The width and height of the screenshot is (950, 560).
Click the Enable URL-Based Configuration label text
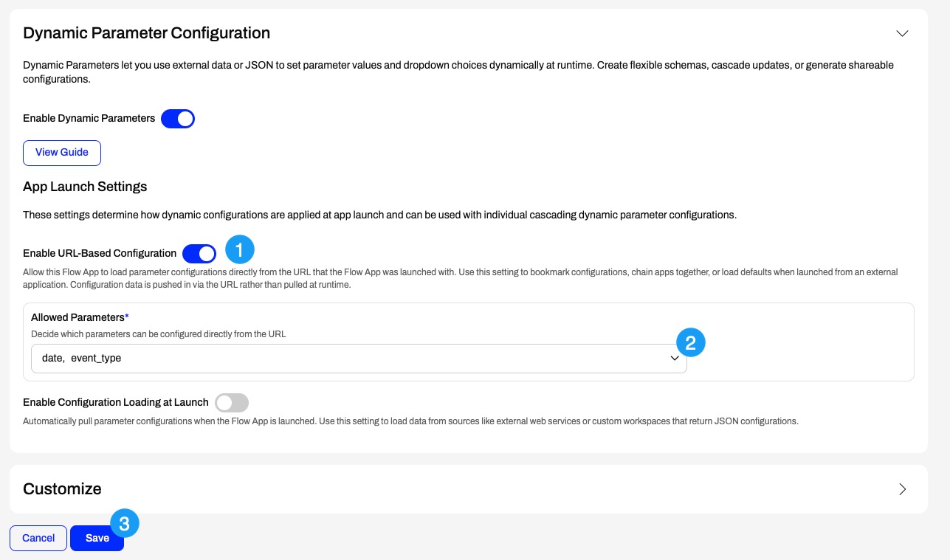point(100,253)
